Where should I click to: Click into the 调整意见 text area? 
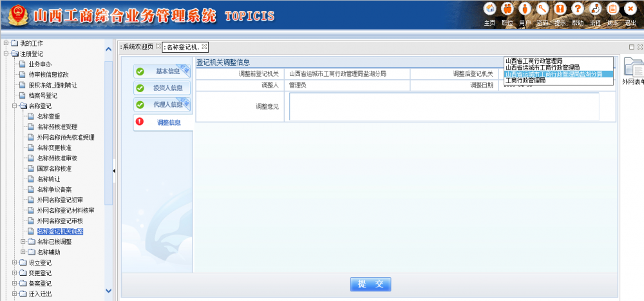444,106
